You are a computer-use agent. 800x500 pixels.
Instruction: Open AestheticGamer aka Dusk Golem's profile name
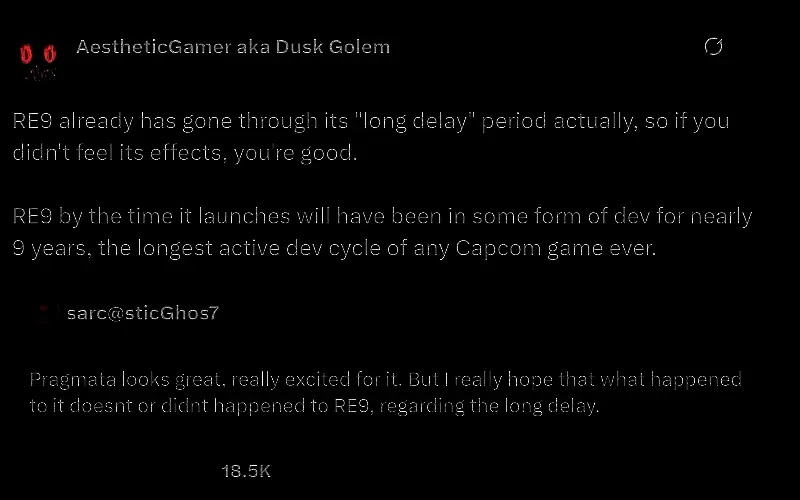click(233, 47)
